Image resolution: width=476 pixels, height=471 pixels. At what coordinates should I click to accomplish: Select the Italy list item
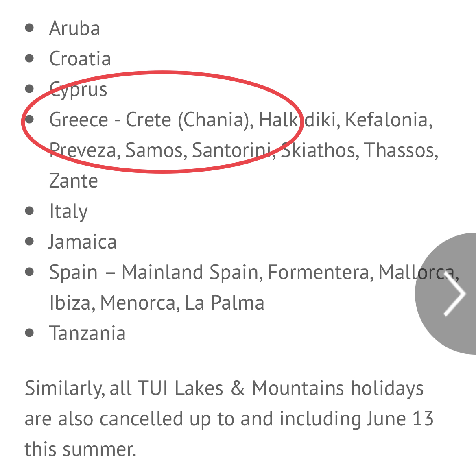68,212
